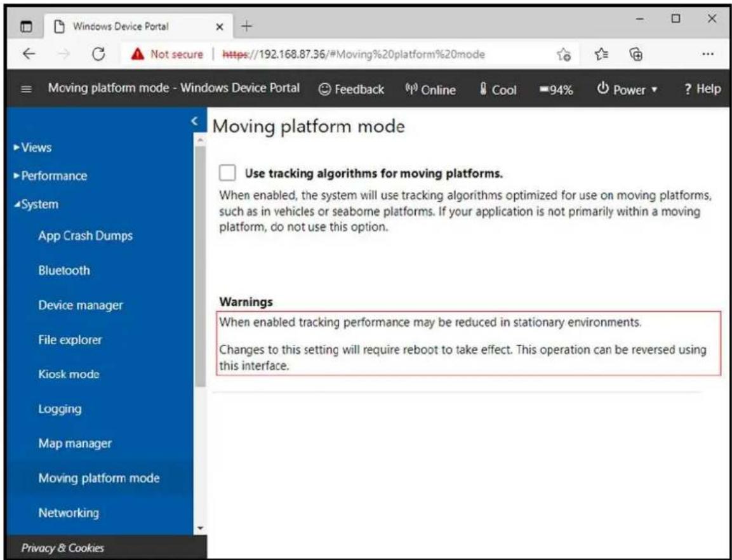Open the Help link

(702, 89)
